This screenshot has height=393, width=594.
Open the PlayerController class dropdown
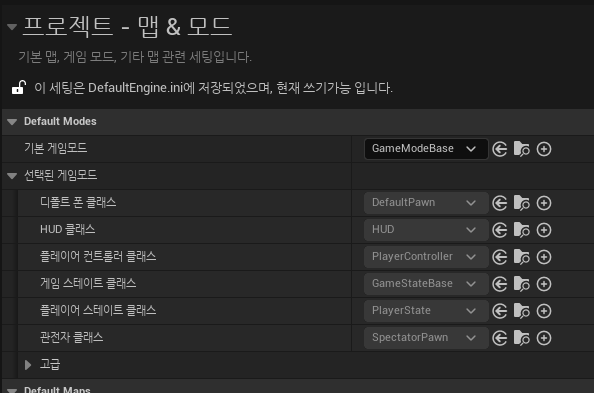click(426, 257)
